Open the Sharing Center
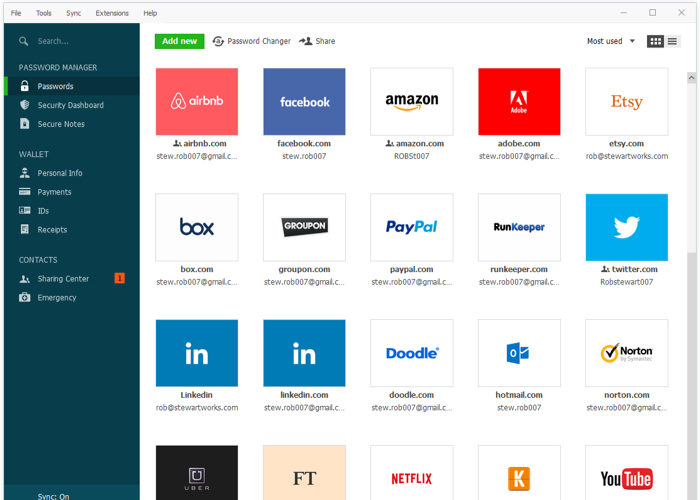The image size is (700, 500). pos(63,279)
